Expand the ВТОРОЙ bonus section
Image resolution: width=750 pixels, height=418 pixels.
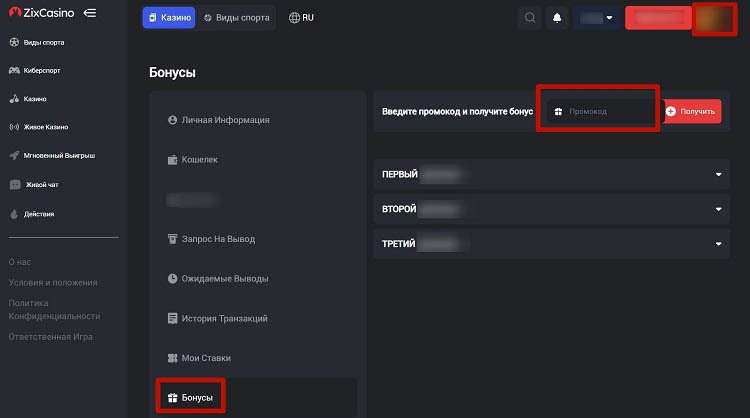[x=547, y=209]
